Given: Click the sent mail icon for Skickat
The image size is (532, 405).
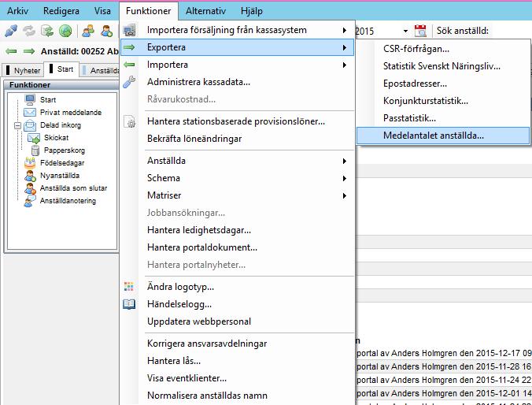Looking at the screenshot, I should click(34, 138).
